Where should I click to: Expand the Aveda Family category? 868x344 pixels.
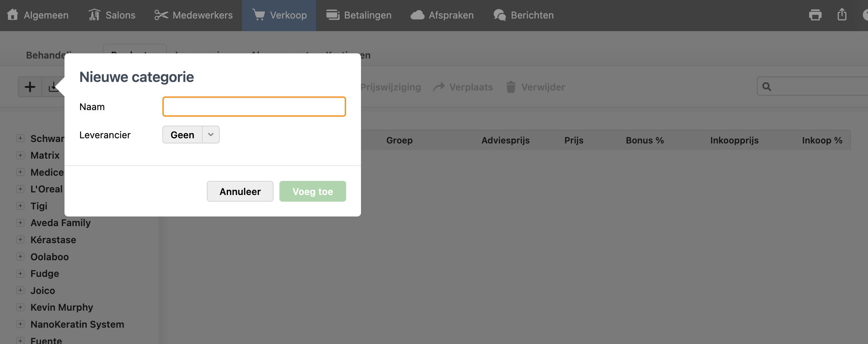pyautogui.click(x=20, y=223)
